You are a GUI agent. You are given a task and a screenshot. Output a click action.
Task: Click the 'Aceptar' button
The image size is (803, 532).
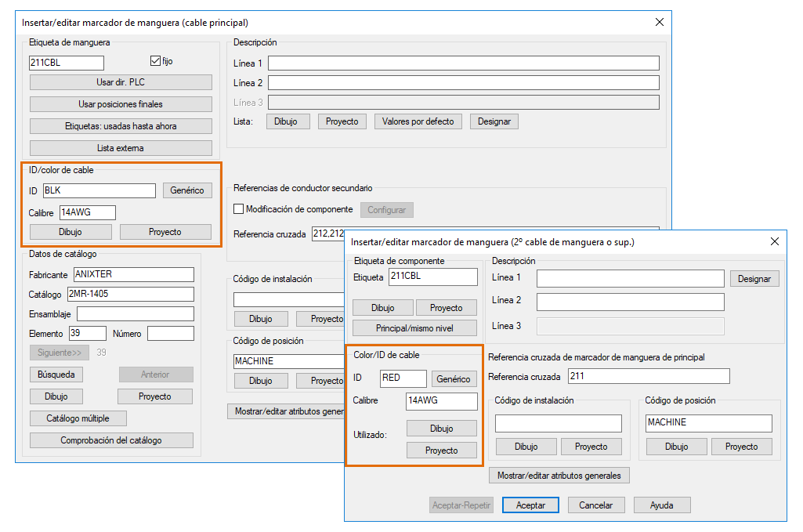click(x=530, y=505)
